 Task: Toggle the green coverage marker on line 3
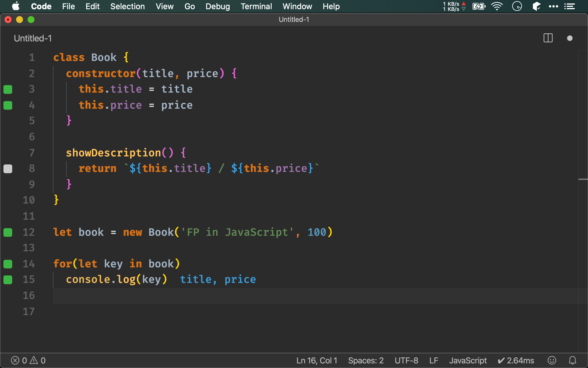click(x=8, y=89)
